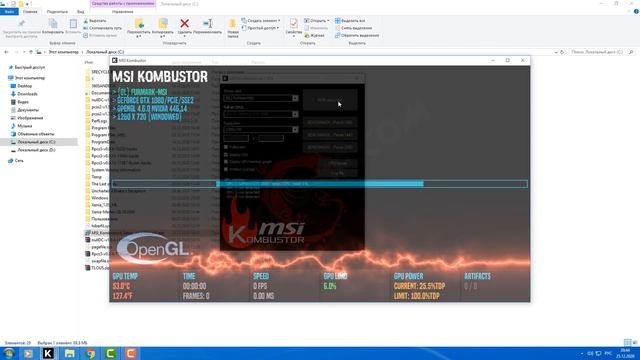Click Вырезать (Cut) scissors icon
The image size is (640, 360).
pos(86,20)
